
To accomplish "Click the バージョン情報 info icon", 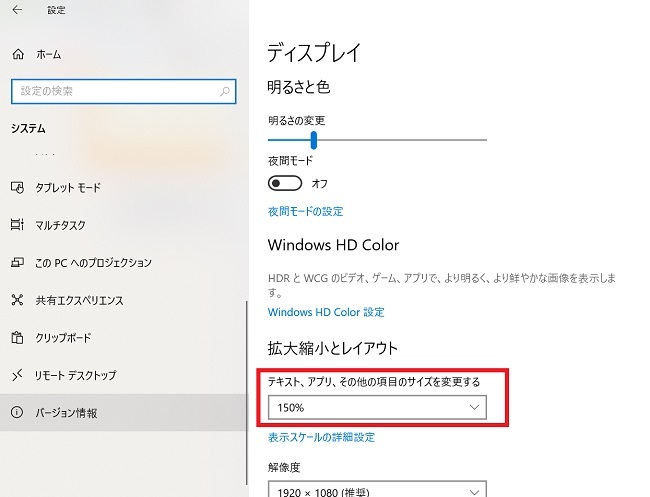I will [17, 412].
